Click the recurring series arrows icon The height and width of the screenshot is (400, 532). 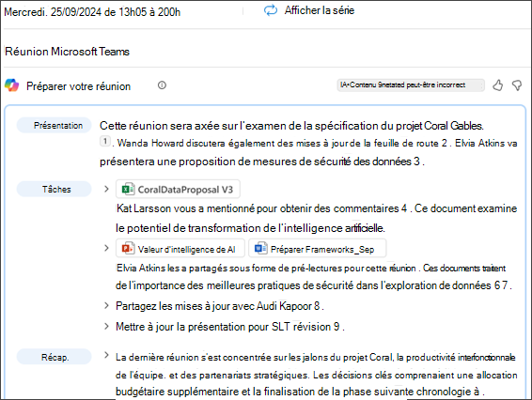tap(271, 10)
